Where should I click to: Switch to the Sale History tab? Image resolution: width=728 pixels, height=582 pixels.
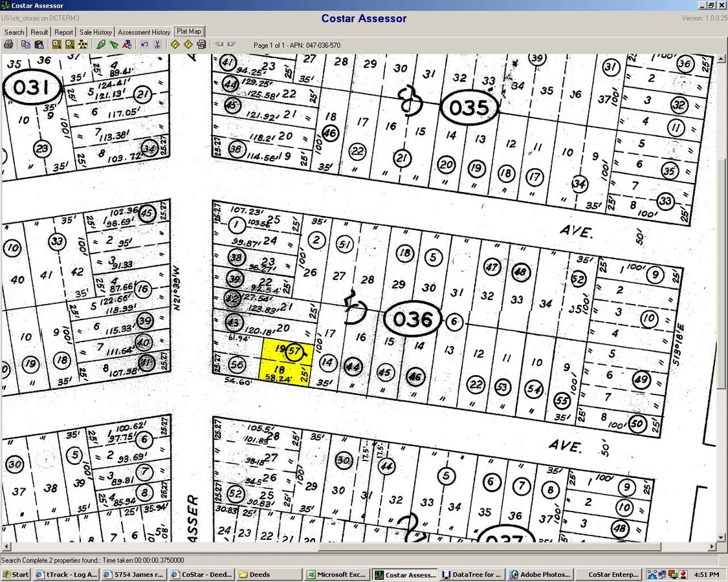[95, 32]
